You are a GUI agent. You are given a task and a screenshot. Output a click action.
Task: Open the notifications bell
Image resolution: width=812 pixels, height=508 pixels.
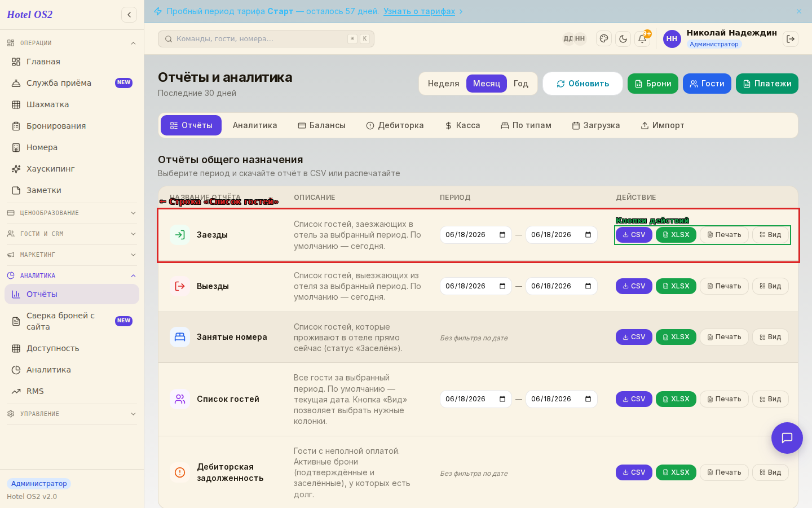pyautogui.click(x=642, y=39)
